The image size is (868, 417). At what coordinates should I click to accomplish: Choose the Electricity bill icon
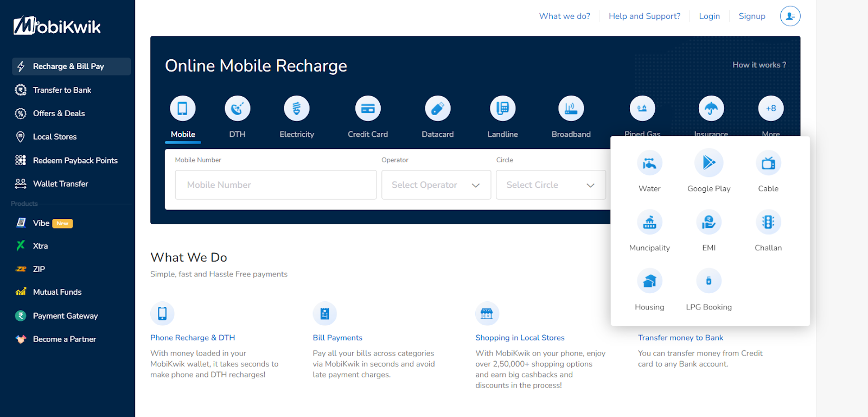pyautogui.click(x=297, y=109)
